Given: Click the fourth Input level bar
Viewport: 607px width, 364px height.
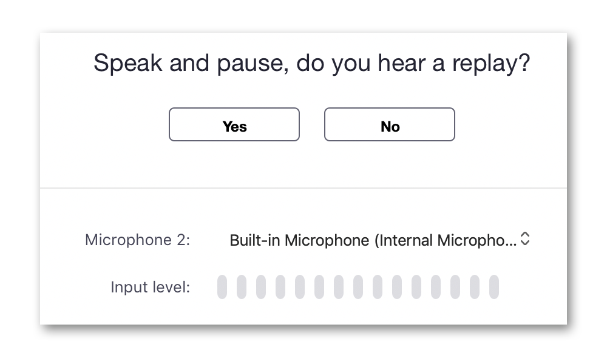Looking at the screenshot, I should pos(280,287).
